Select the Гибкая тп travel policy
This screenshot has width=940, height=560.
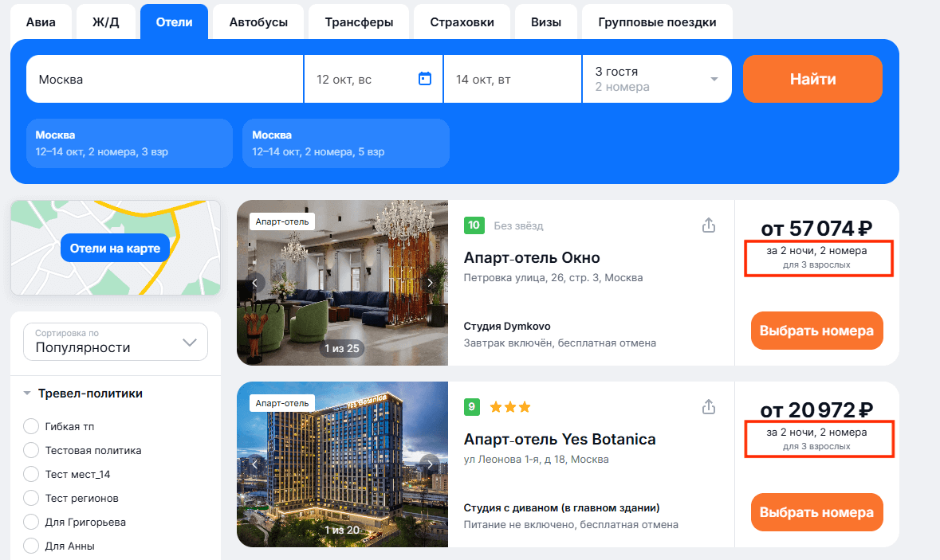coord(32,426)
